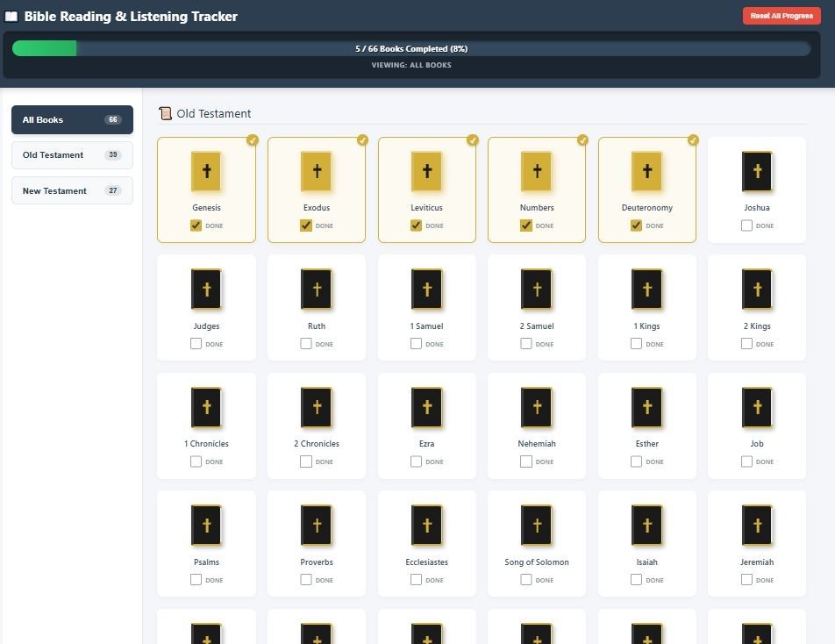Click the Jeremiah book icon

[757, 526]
